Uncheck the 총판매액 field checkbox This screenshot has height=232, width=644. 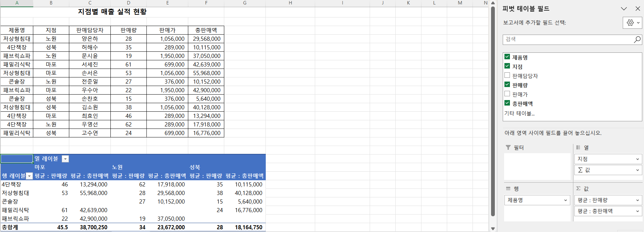tap(507, 103)
